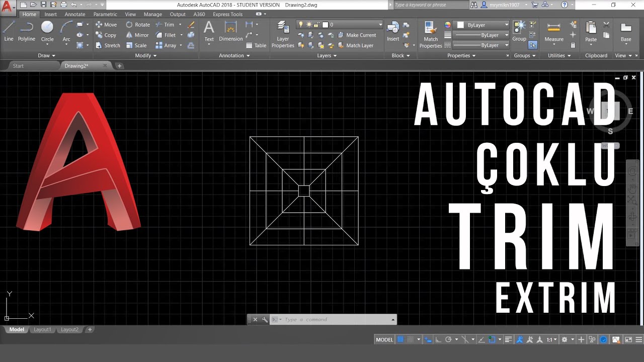Insert Text annotation tool

[209, 31]
